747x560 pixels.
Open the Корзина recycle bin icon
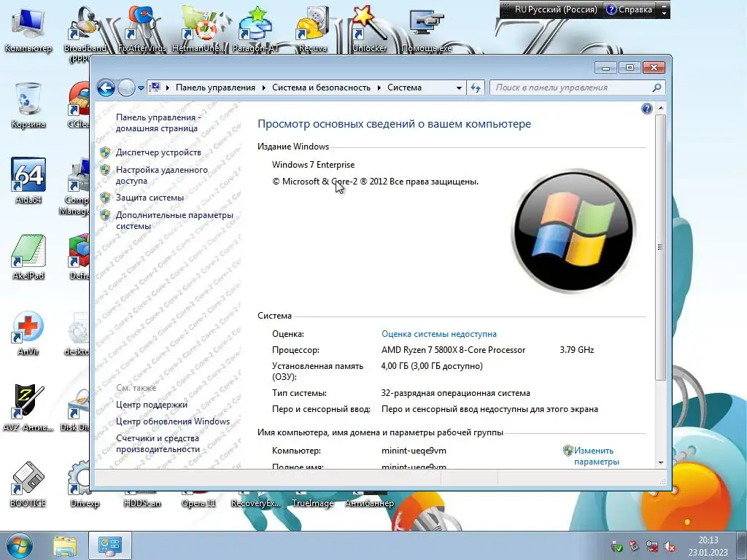click(x=28, y=106)
